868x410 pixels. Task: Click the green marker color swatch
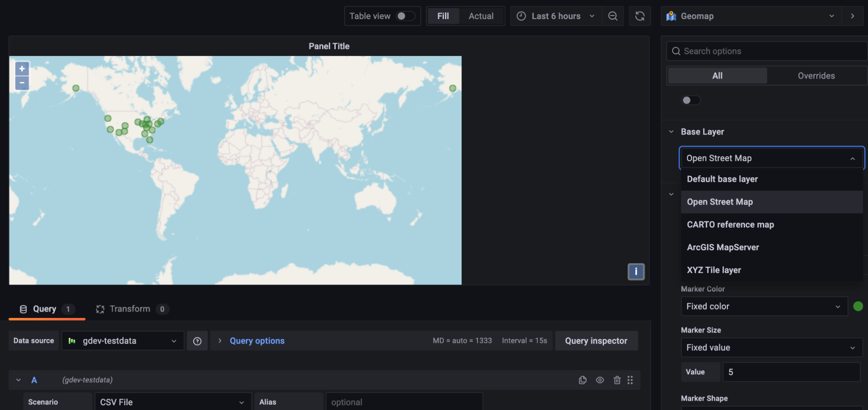point(858,306)
